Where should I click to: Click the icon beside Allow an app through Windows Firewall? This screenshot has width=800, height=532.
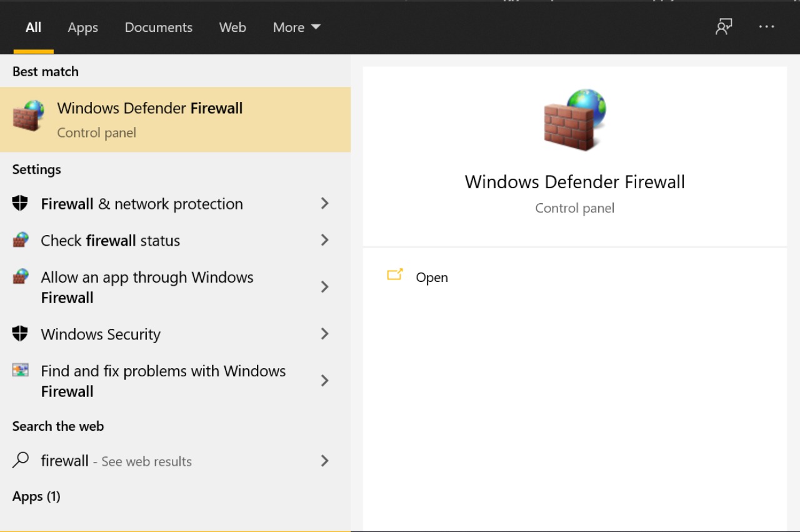click(20, 277)
